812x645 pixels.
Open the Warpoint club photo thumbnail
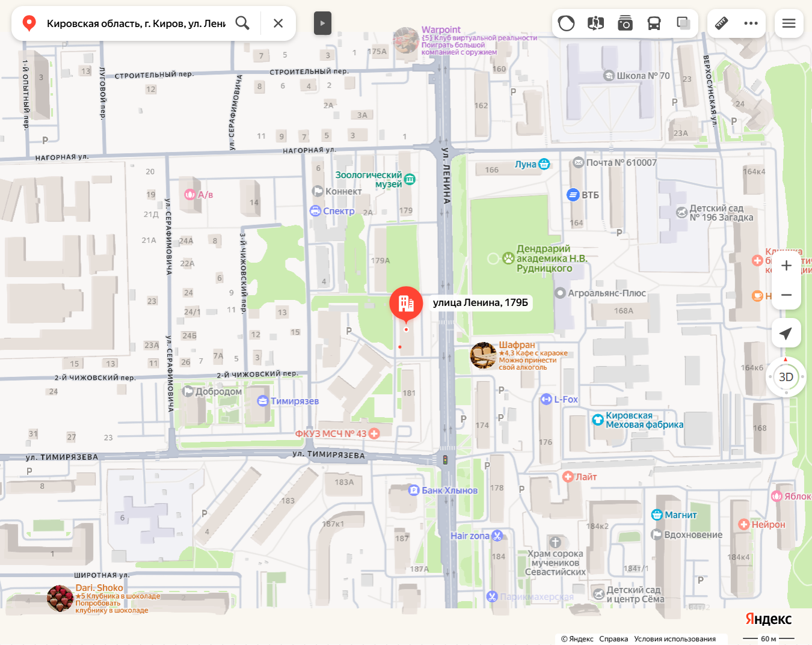coord(406,40)
